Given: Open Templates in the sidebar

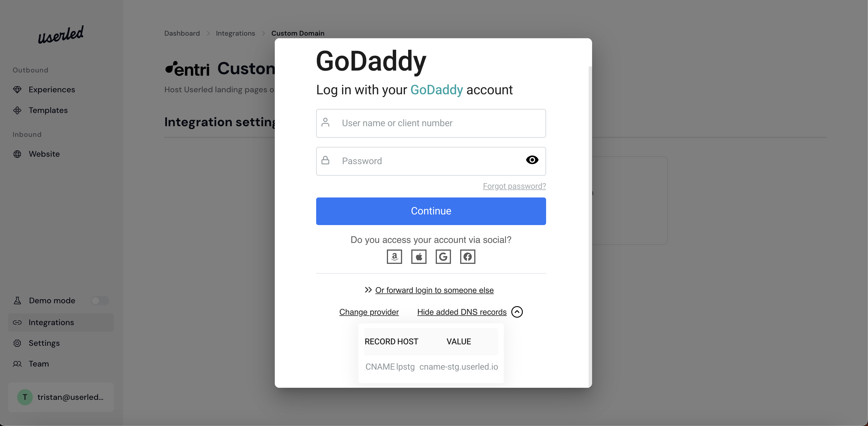Looking at the screenshot, I should pyautogui.click(x=48, y=111).
